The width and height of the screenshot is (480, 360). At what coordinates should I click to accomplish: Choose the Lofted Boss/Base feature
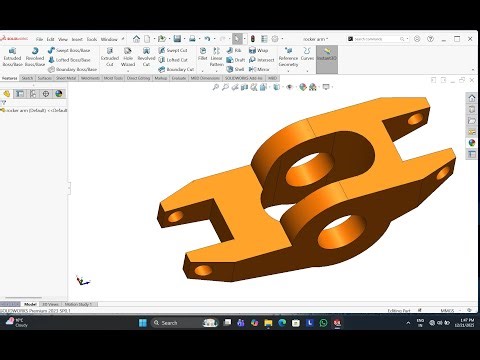coord(69,60)
